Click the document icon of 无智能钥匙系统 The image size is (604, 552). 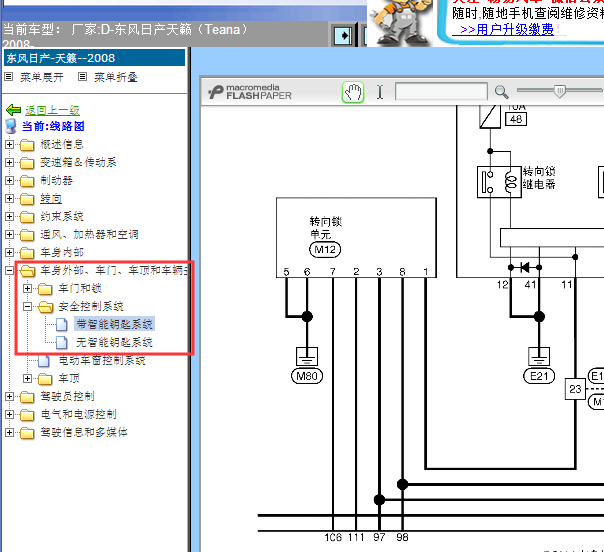click(62, 342)
